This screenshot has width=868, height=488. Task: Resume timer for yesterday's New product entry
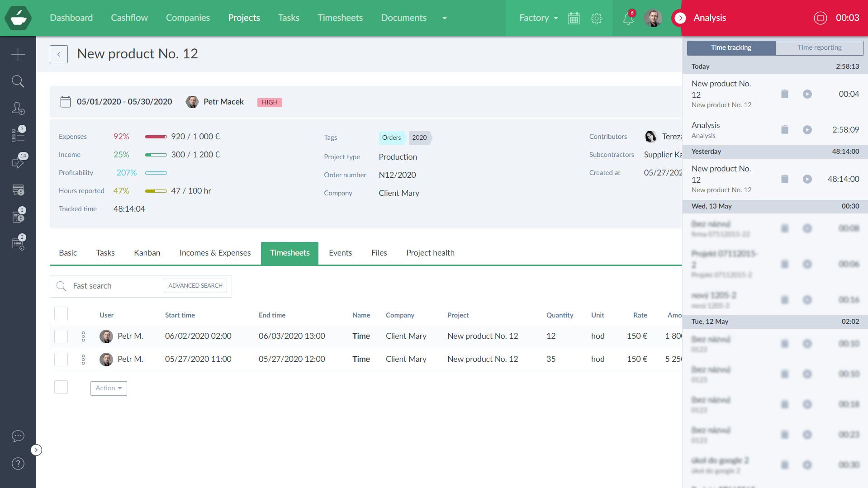807,179
